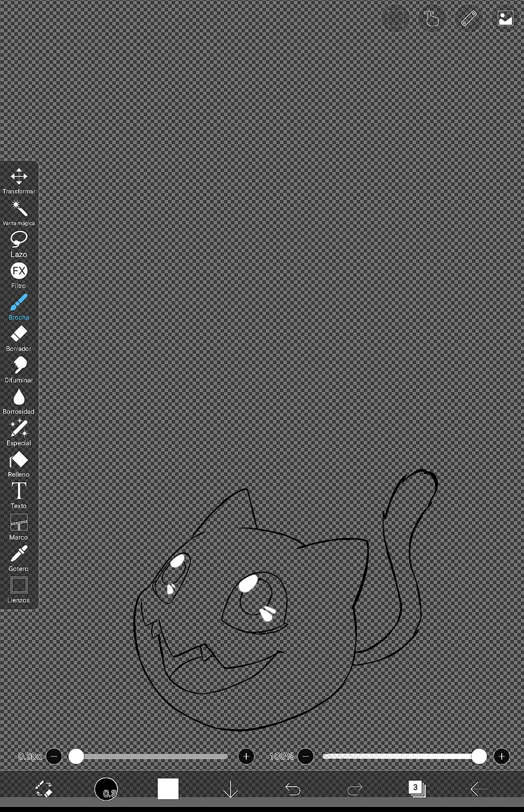Select the Texto tool

19,495
